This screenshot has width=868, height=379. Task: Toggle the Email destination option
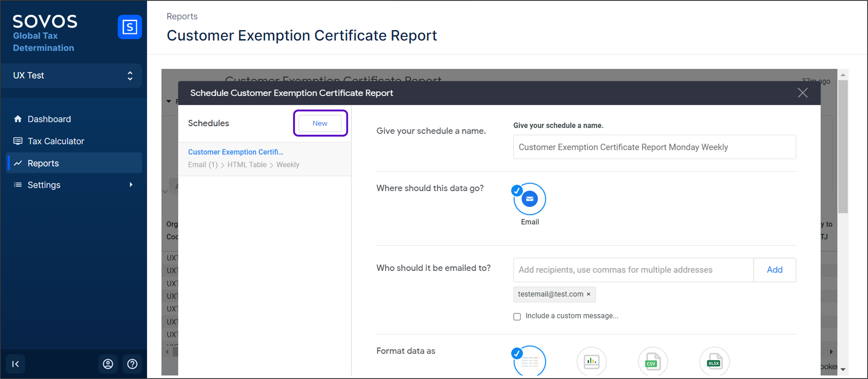point(529,199)
